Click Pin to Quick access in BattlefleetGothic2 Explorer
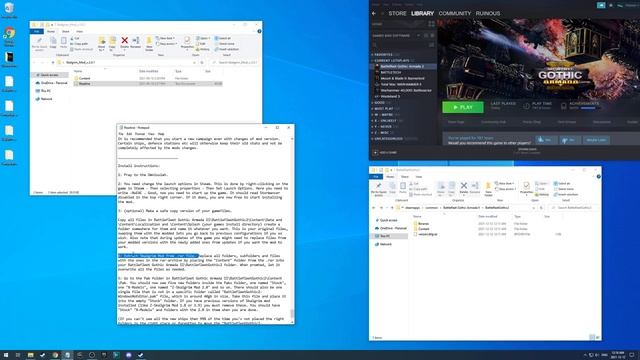This screenshot has height=360, width=640. pos(379,189)
